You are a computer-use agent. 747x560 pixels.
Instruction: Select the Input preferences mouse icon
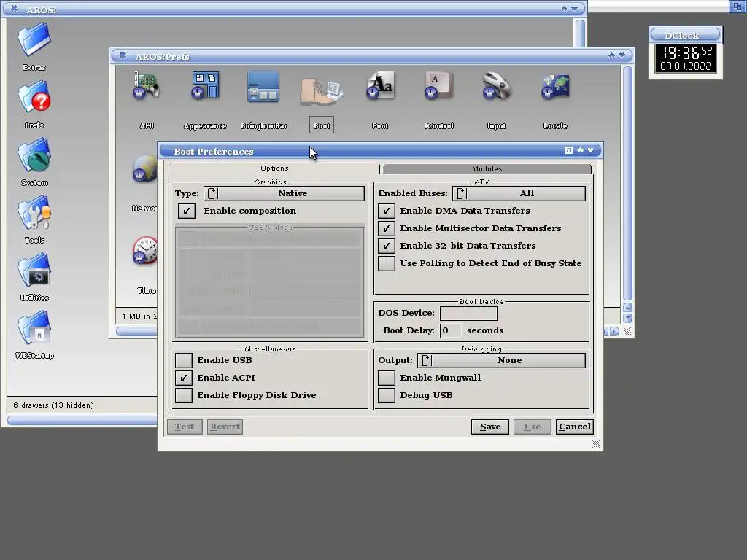tap(496, 86)
